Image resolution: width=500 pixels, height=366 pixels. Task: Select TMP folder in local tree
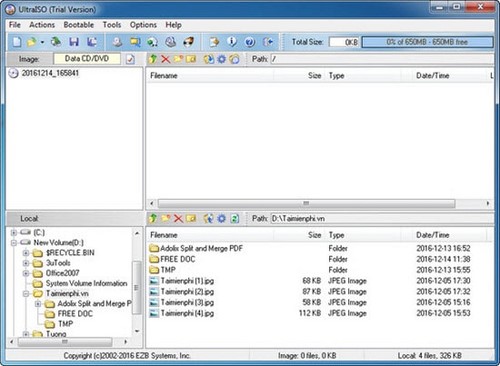[65, 324]
